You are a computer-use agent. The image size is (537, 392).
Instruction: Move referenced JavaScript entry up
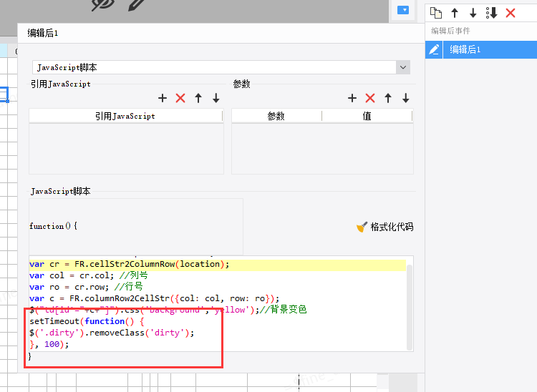198,99
